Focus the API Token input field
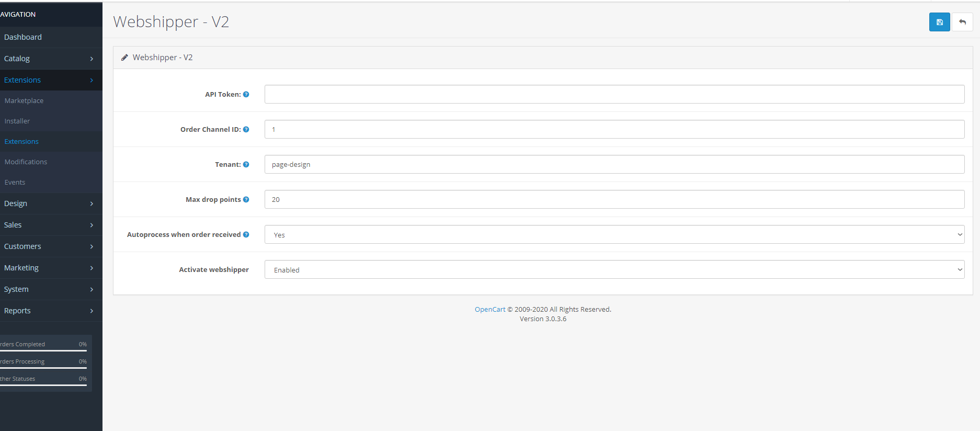The image size is (980, 431). tap(614, 94)
